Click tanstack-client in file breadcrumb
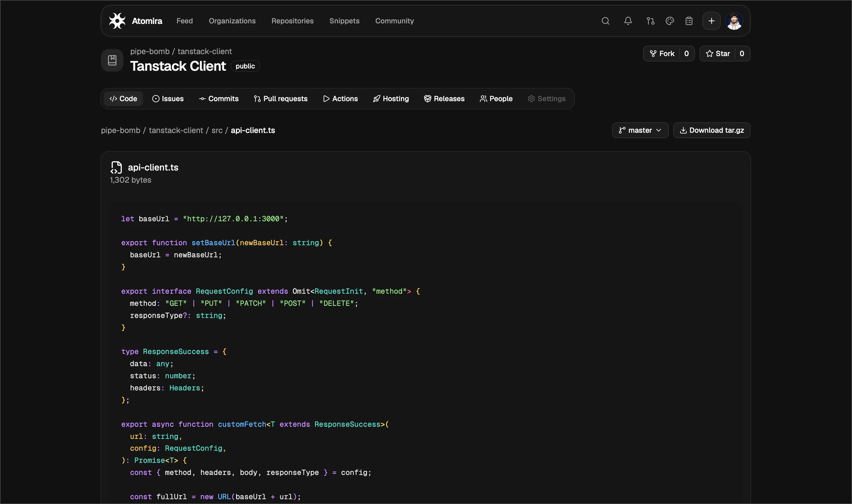Image resolution: width=852 pixels, height=504 pixels. (x=176, y=131)
